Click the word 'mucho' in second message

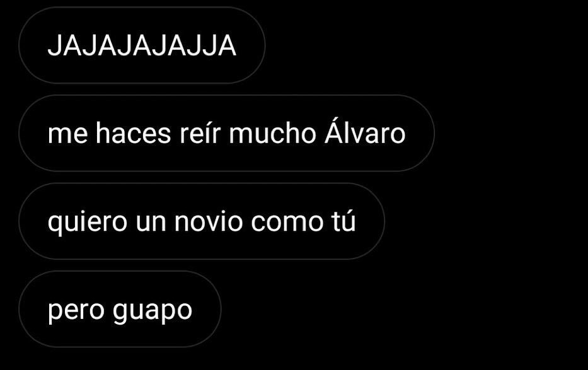273,133
